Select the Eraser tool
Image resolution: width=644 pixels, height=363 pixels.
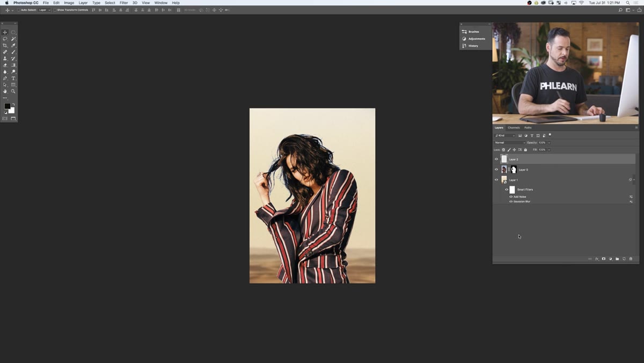[5, 65]
